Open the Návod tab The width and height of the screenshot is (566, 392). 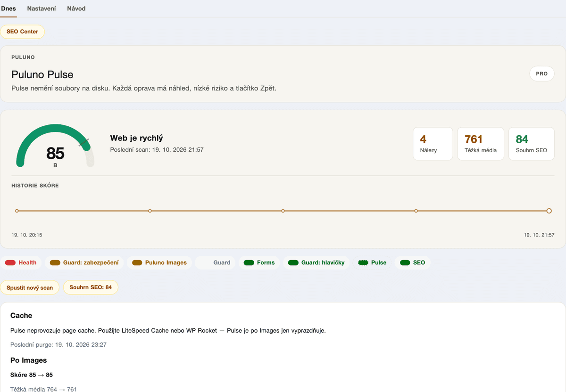click(x=76, y=8)
